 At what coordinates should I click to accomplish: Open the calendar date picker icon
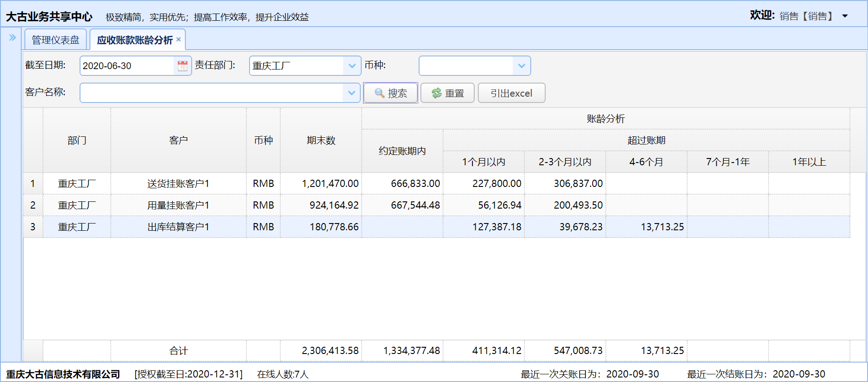pyautogui.click(x=183, y=66)
